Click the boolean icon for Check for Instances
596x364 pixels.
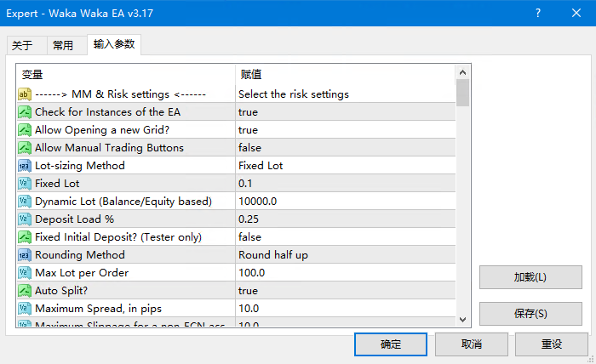click(x=25, y=112)
